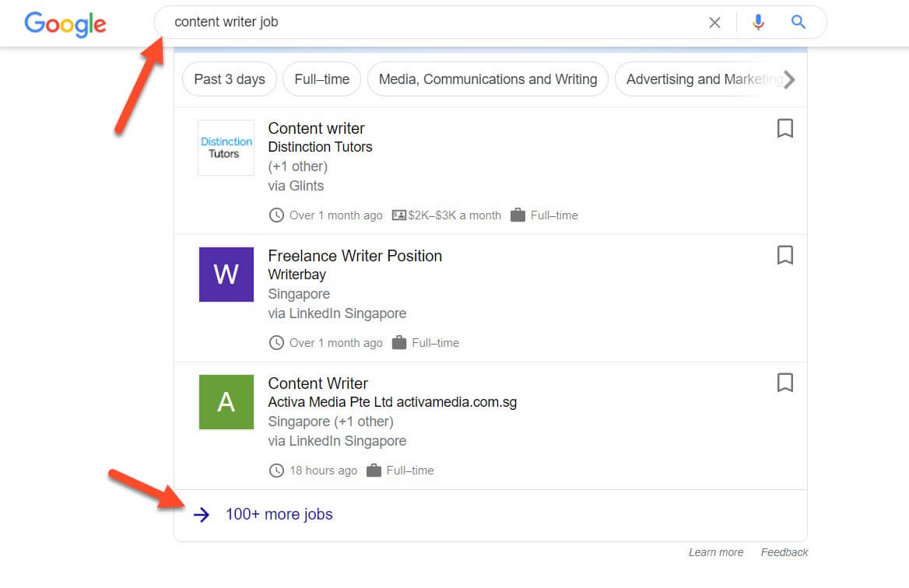The width and height of the screenshot is (909, 588).
Task: Click the '100+ more jobs' link
Action: pos(279,514)
